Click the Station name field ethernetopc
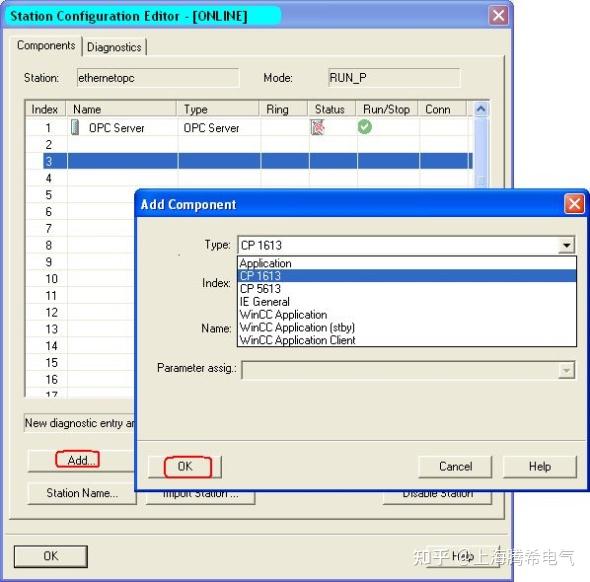 pos(158,78)
